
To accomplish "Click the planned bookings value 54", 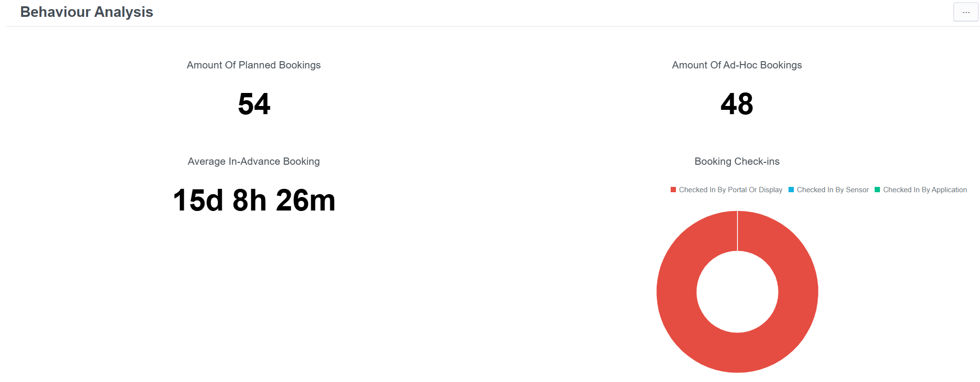I will coord(254,104).
